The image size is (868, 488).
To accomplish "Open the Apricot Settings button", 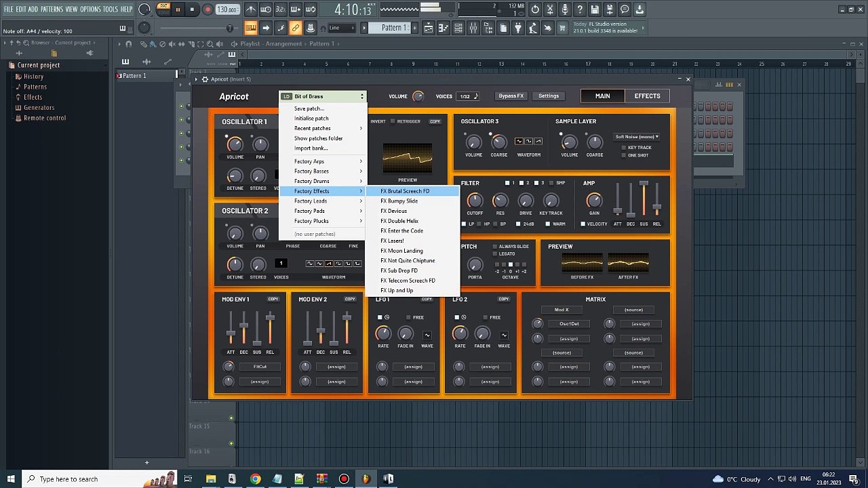I will 549,96.
